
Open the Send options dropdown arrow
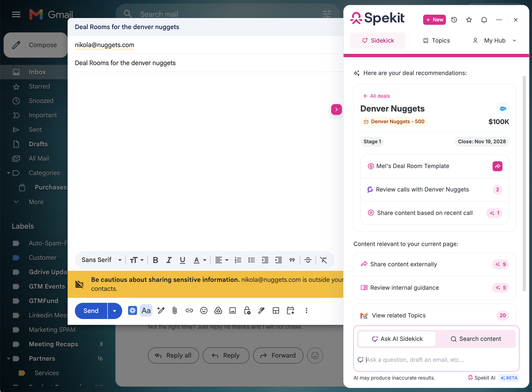click(x=115, y=311)
